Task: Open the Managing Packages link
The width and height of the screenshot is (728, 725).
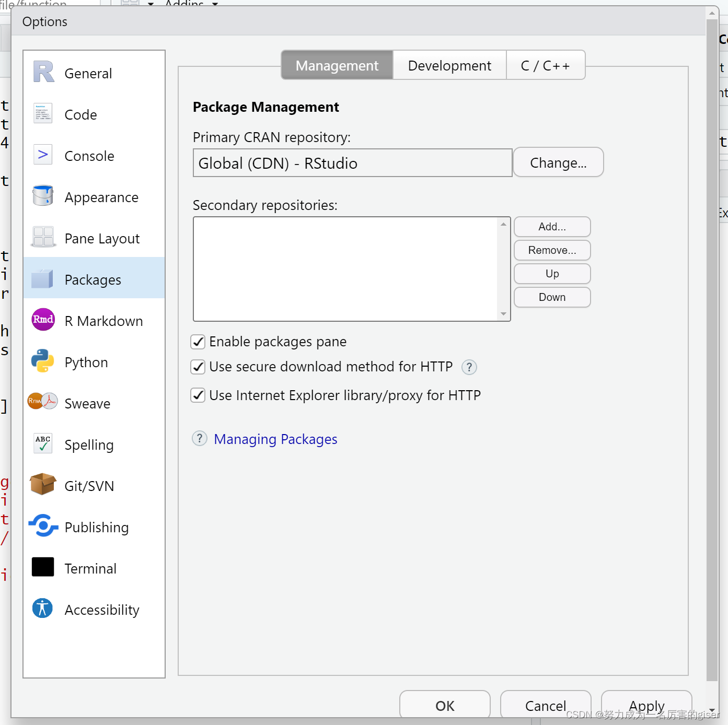Action: [275, 439]
